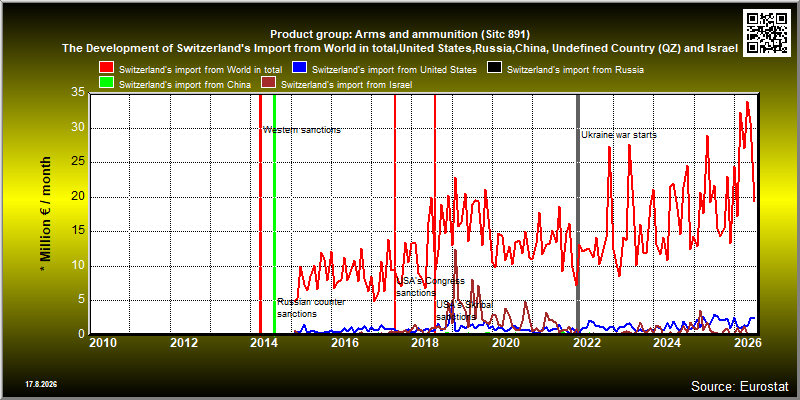Select legend label 'Switzerland's import from United States'
The image size is (800, 400).
pyautogui.click(x=394, y=69)
